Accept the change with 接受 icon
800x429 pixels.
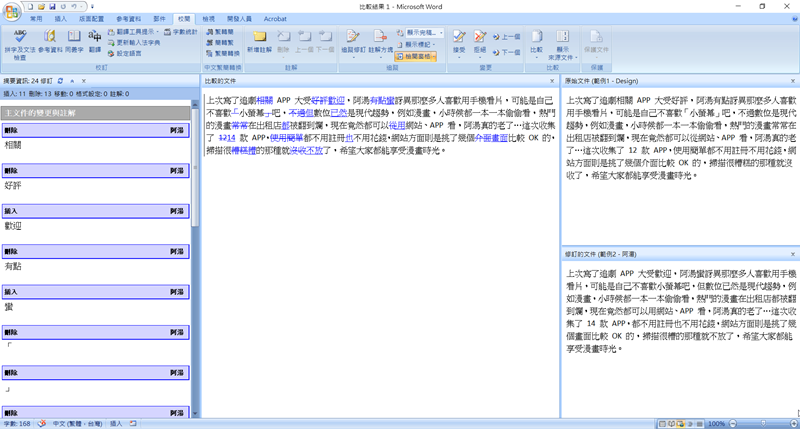pos(459,41)
